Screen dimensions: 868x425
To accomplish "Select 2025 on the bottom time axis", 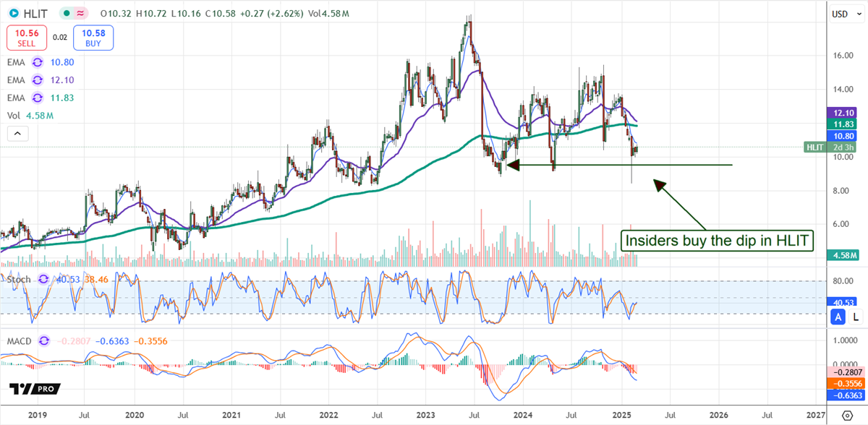I will pos(621,416).
